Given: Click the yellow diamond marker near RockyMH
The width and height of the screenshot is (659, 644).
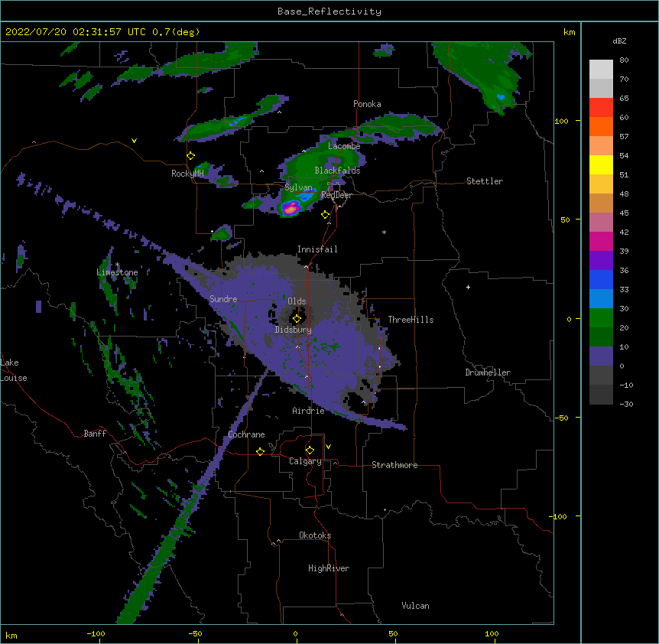Looking at the screenshot, I should tap(190, 156).
